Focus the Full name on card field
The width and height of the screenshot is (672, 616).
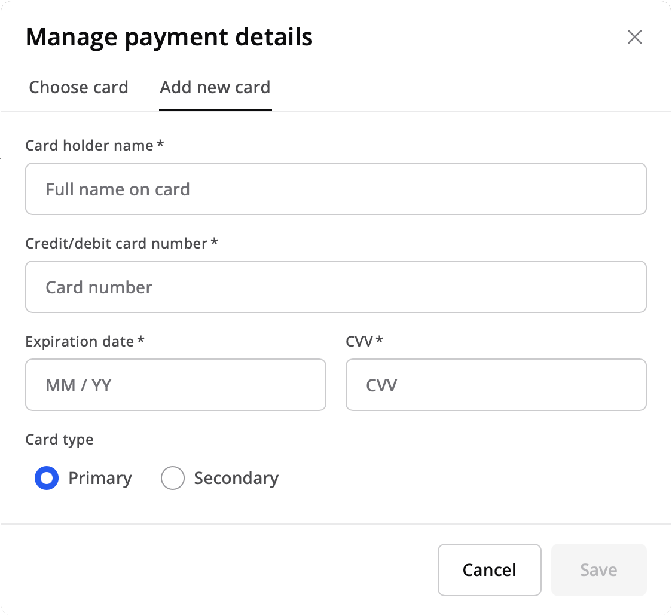click(x=335, y=189)
